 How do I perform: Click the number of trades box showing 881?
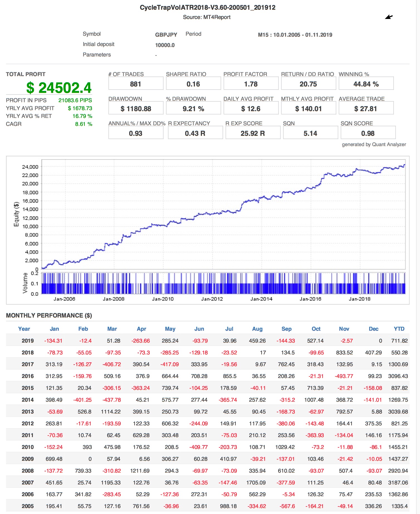tap(136, 83)
